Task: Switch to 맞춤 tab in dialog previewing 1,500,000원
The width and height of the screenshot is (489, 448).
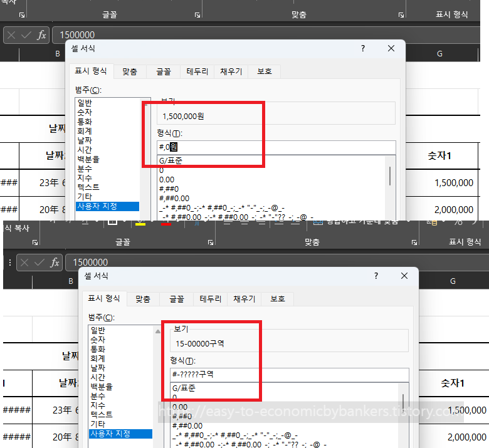Action: pyautogui.click(x=130, y=71)
